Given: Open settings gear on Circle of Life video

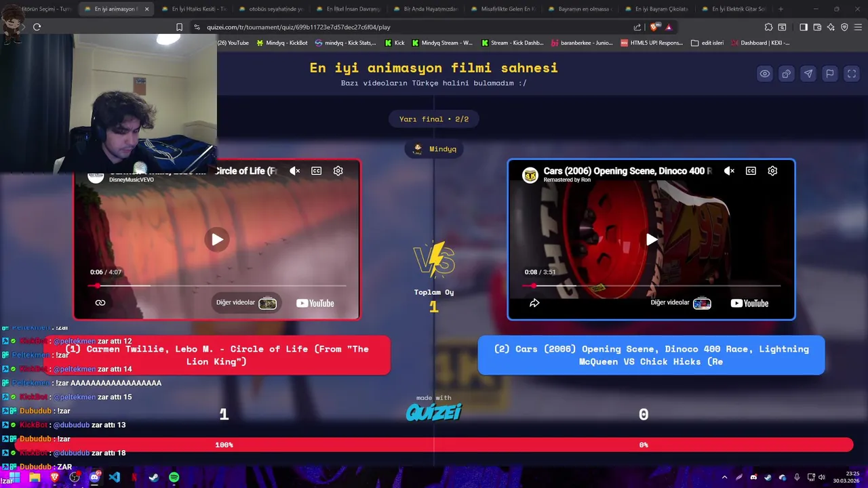Looking at the screenshot, I should (338, 171).
